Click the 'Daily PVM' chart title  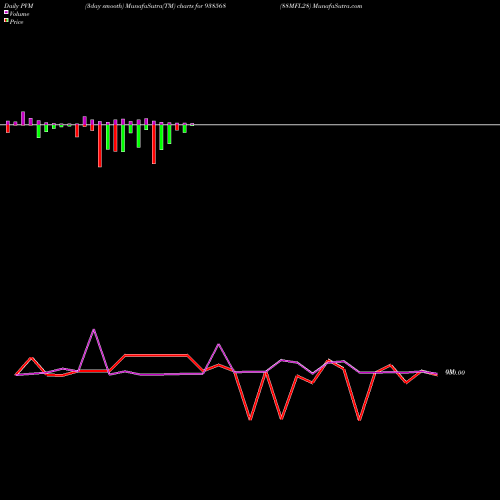(19, 6)
